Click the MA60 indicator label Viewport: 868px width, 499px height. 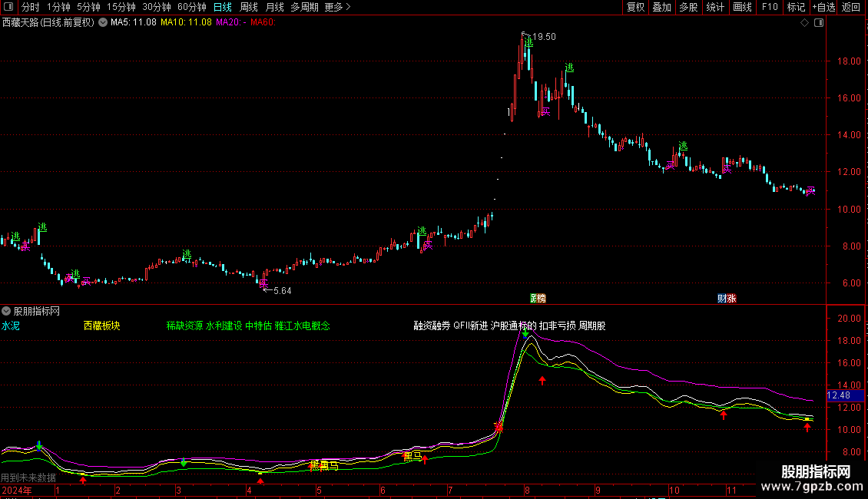[263, 23]
